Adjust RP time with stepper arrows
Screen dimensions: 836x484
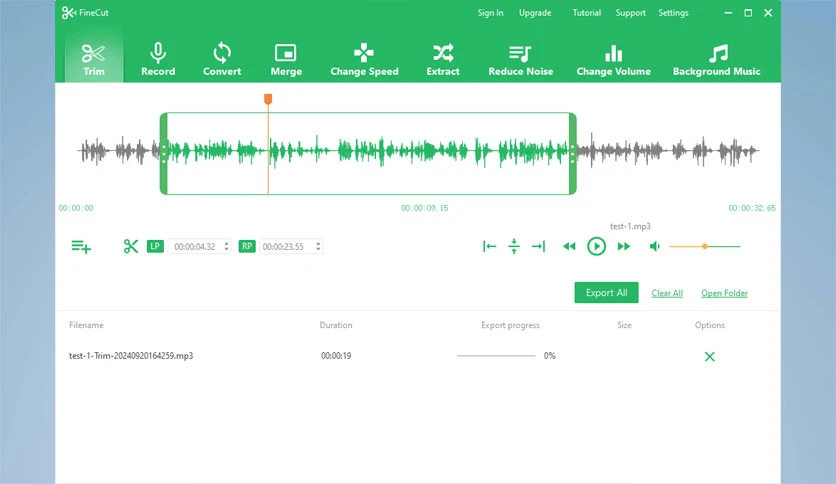pos(318,246)
